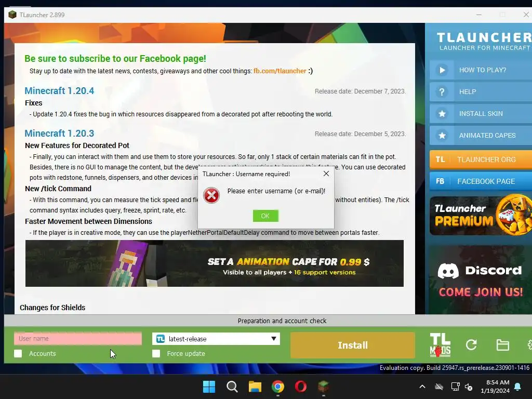Open File Explorer from taskbar
This screenshot has height=399, width=532.
click(x=255, y=387)
